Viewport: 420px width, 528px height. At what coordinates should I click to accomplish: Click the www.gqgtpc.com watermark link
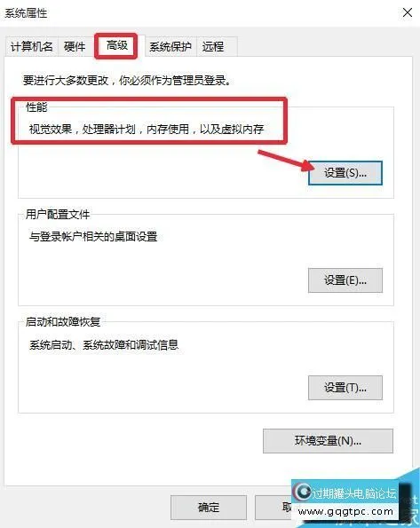[x=345, y=511]
